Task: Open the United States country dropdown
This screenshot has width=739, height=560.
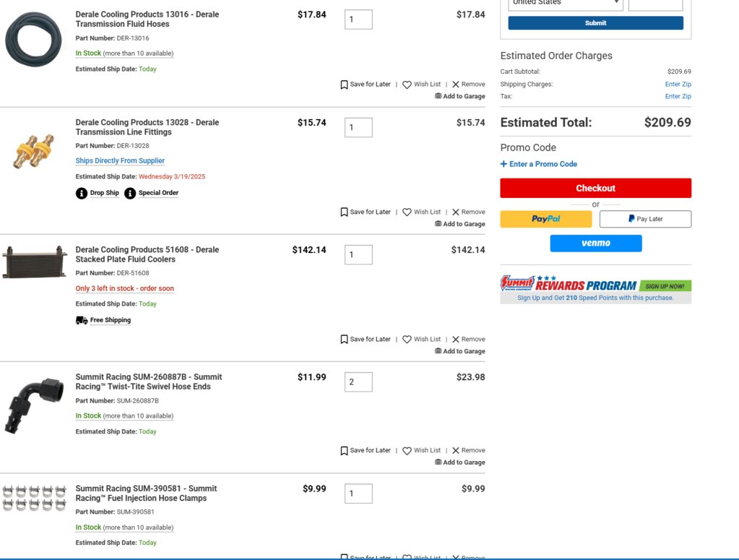Action: pyautogui.click(x=566, y=4)
